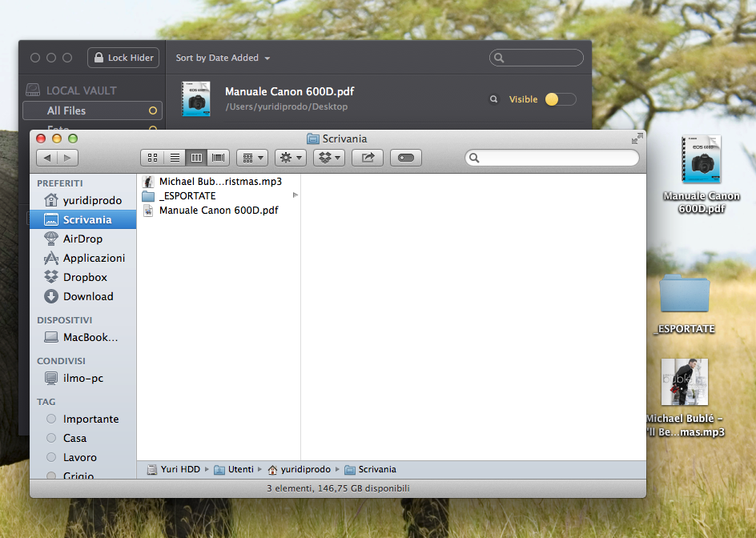Viewport: 756px width, 538px height.
Task: Select Scrivania in Finder sidebar
Action: (83, 219)
